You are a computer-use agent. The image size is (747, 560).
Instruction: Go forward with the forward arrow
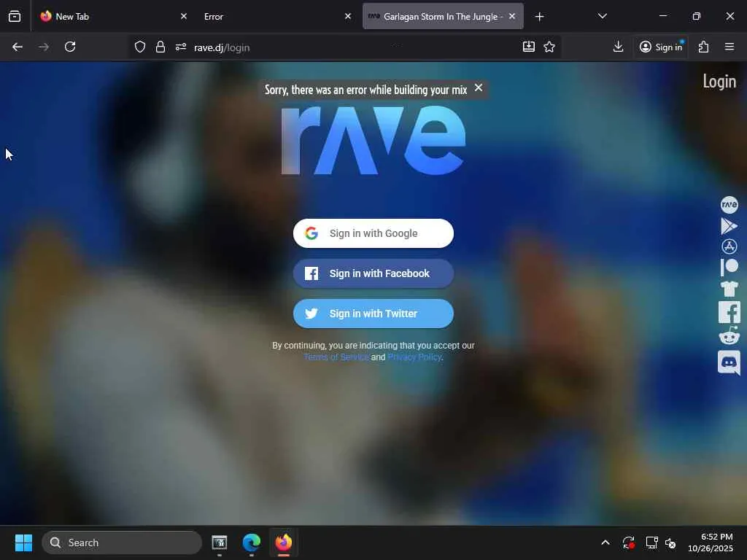click(x=44, y=47)
